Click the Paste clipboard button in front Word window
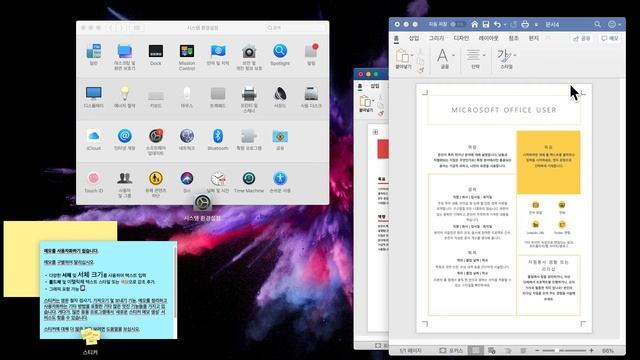 coord(402,56)
